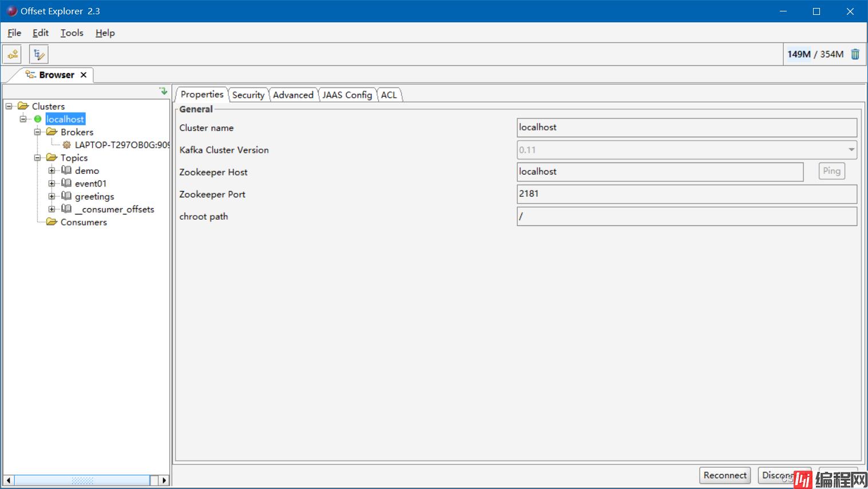The image size is (868, 489).
Task: Click the event01 topic book icon
Action: (x=66, y=183)
